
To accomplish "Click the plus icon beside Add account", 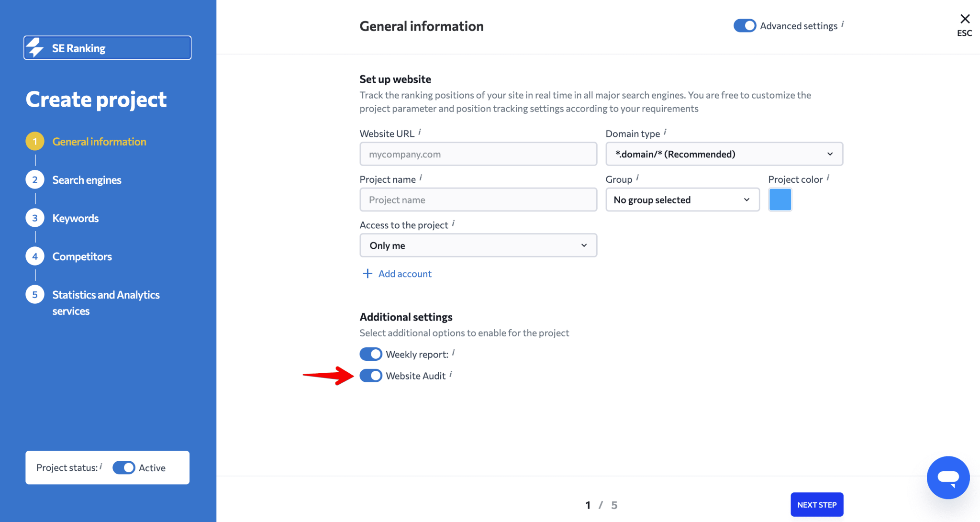I will click(367, 273).
